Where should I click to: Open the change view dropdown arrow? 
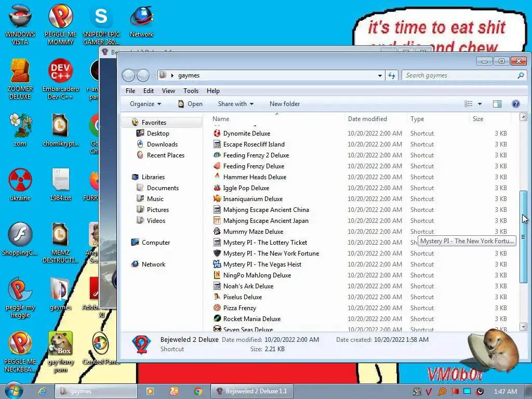tap(480, 104)
